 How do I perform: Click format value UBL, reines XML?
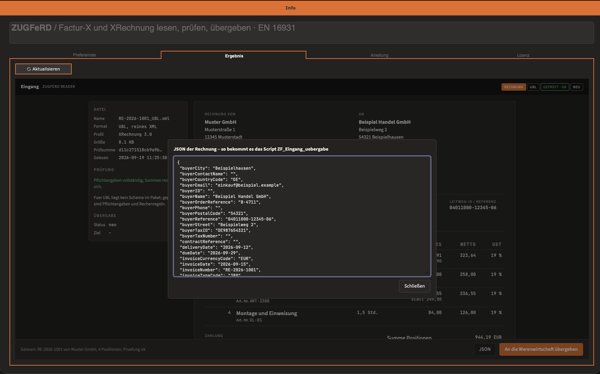[x=137, y=126]
